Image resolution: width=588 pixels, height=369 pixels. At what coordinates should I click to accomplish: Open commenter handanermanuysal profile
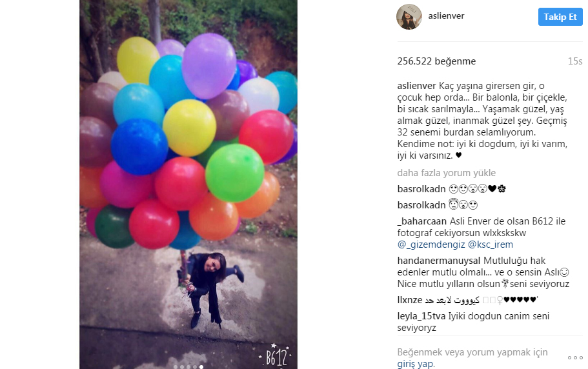point(439,261)
